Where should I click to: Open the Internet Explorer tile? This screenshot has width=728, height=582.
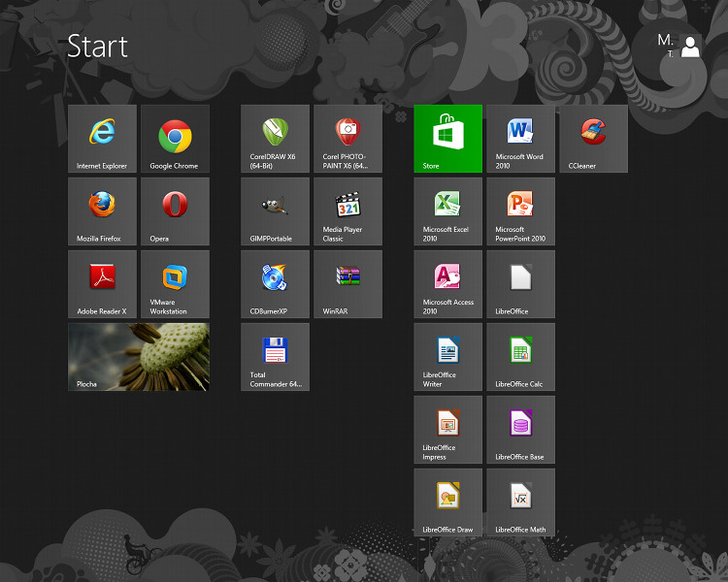pos(102,139)
